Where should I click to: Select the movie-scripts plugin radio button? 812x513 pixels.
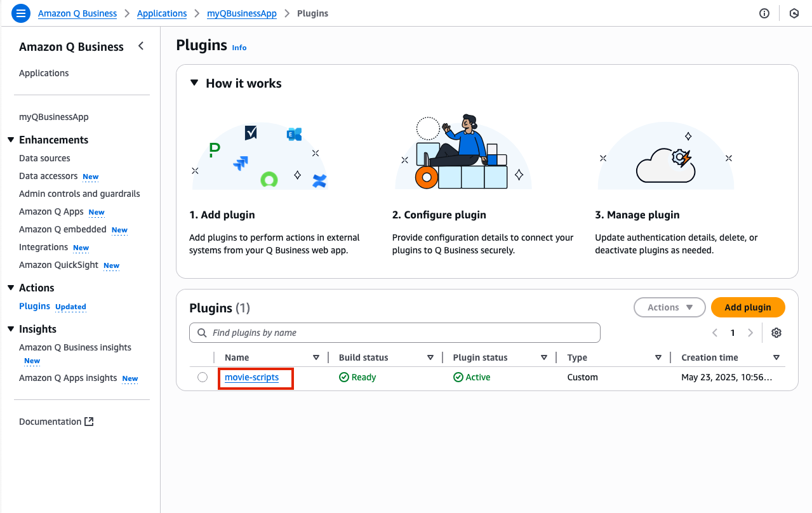(x=203, y=377)
